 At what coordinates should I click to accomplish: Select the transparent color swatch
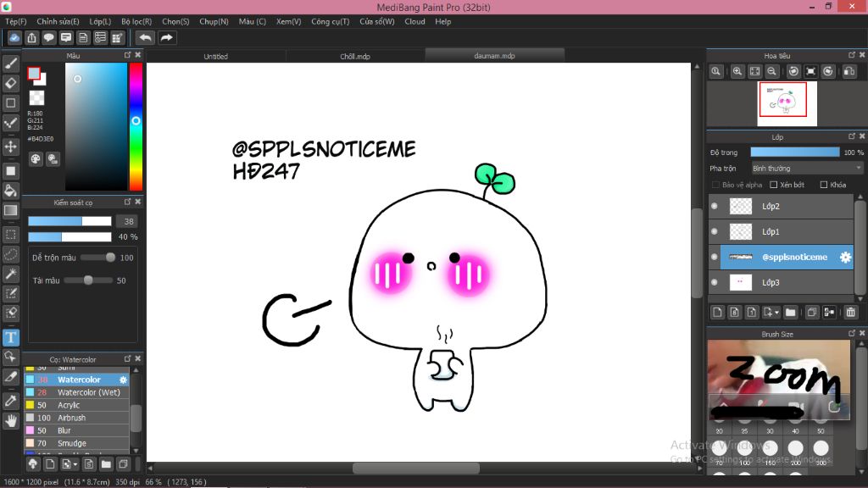[36, 98]
